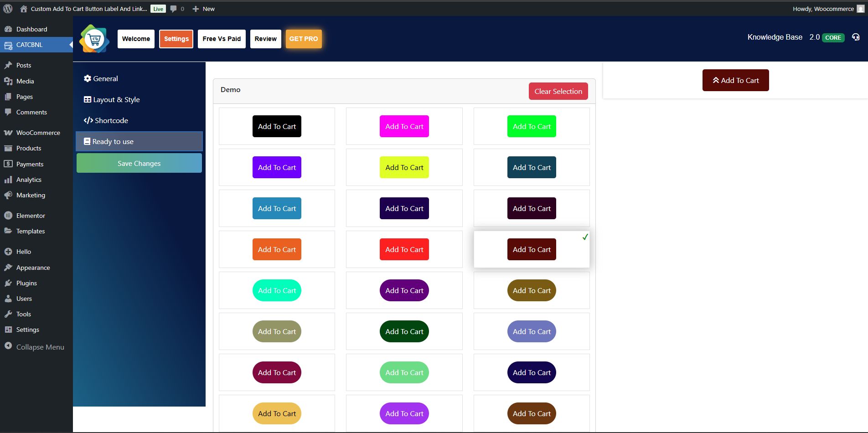Open Elementor from the sidebar icon
Screen dimensions: 868x433
pyautogui.click(x=8, y=216)
